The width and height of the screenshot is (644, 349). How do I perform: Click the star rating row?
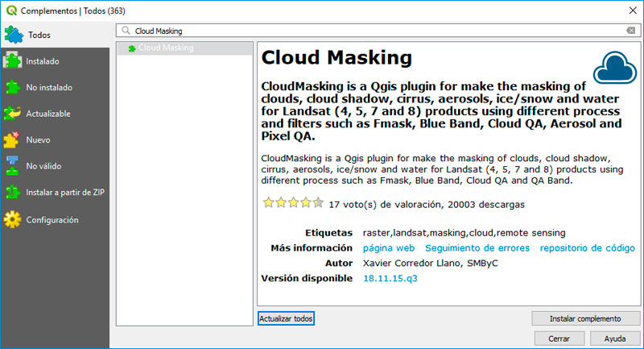(x=293, y=202)
